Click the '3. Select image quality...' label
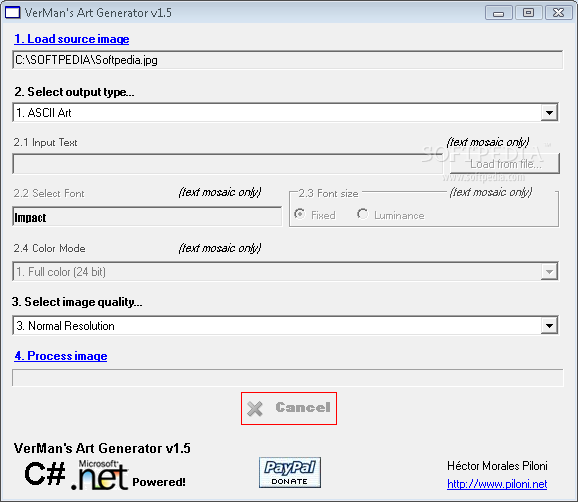 (77, 302)
